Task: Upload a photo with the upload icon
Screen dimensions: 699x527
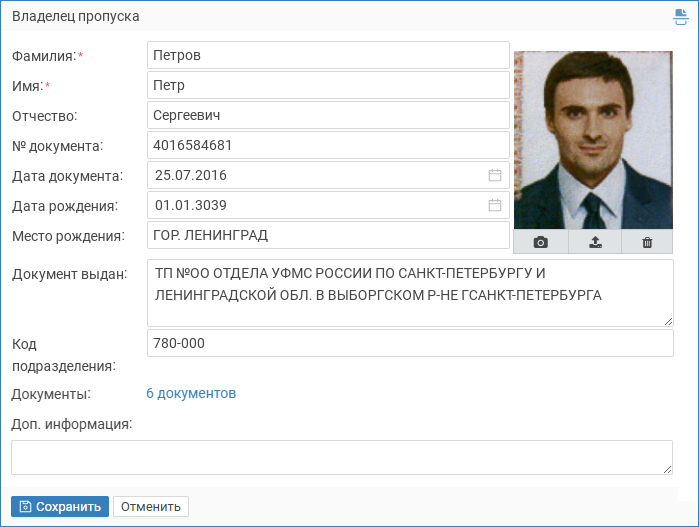Action: click(595, 242)
